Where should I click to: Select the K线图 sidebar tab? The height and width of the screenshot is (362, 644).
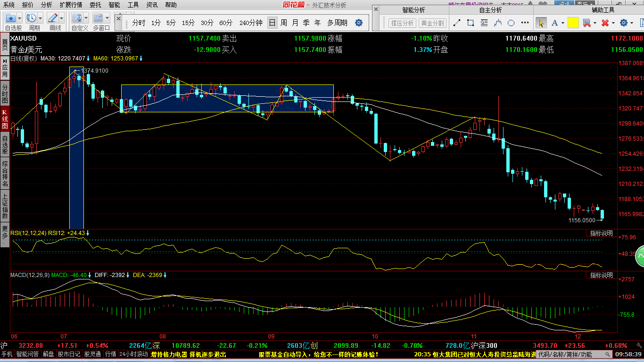click(x=5, y=119)
